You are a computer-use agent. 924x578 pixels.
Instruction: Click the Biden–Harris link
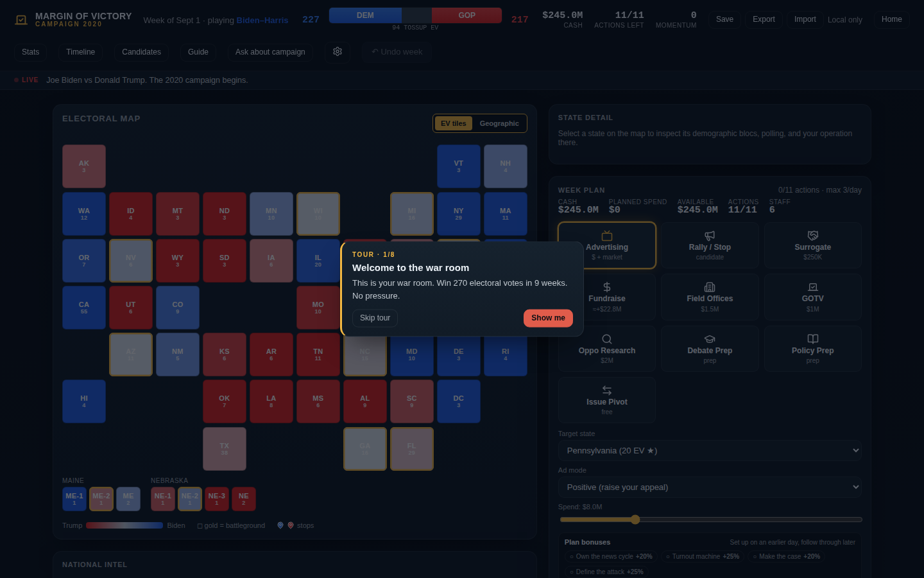tap(262, 20)
